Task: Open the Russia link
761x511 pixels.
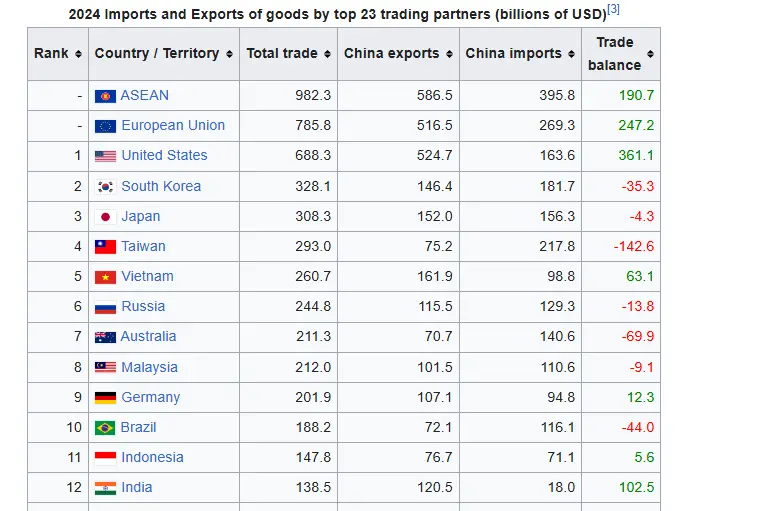Action: point(143,306)
